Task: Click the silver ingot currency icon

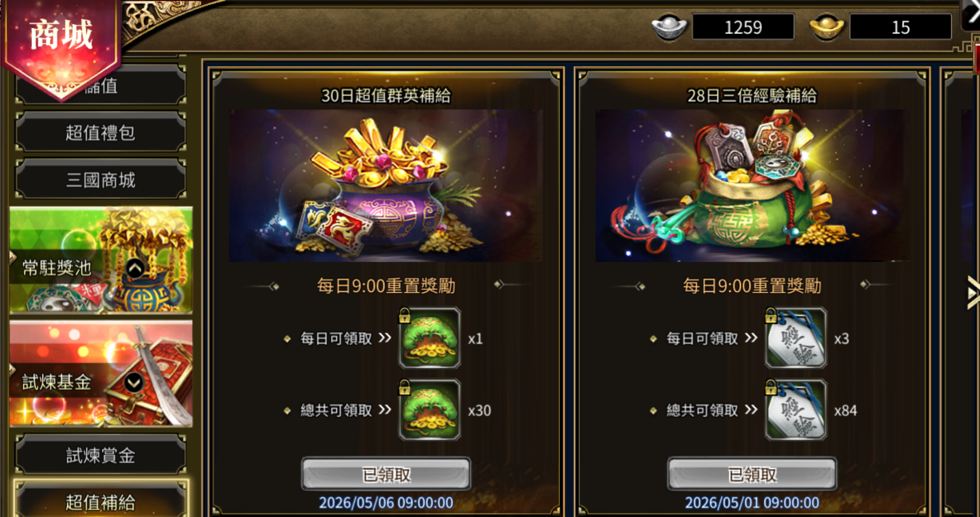Action: click(x=669, y=27)
